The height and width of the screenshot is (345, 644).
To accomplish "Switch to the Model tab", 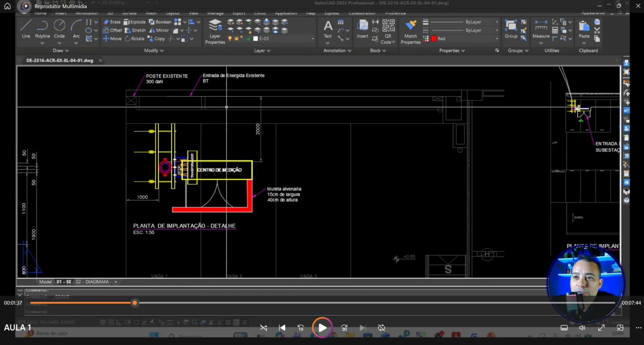I will point(45,282).
